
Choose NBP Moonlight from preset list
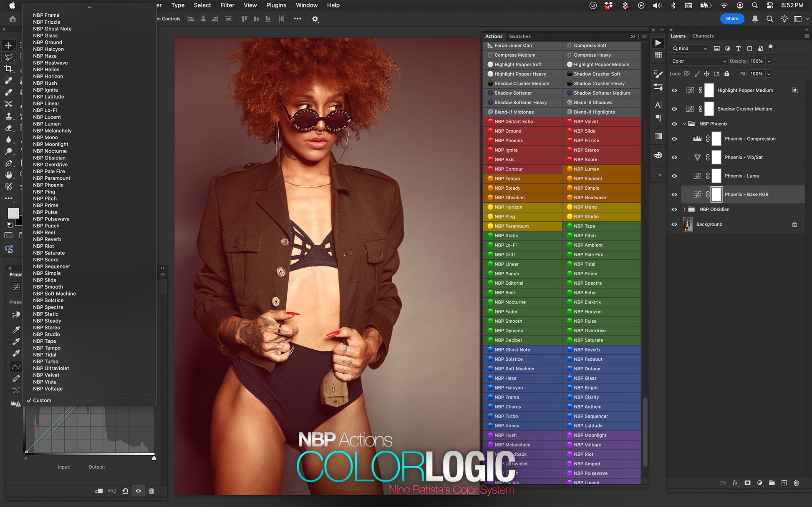(x=50, y=144)
